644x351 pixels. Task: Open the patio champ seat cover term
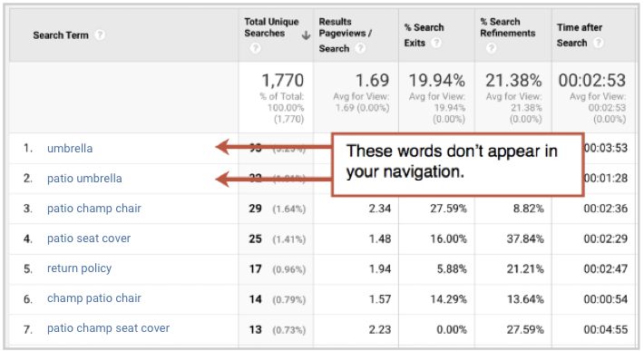109,328
